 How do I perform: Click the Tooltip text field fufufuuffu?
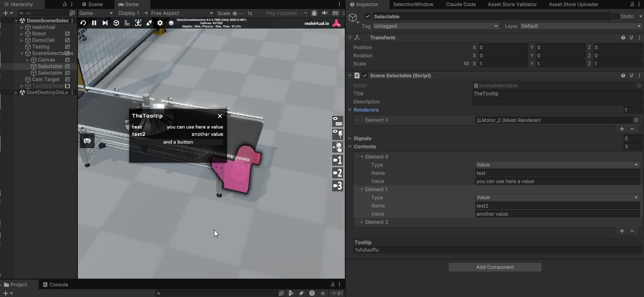tap(498, 250)
